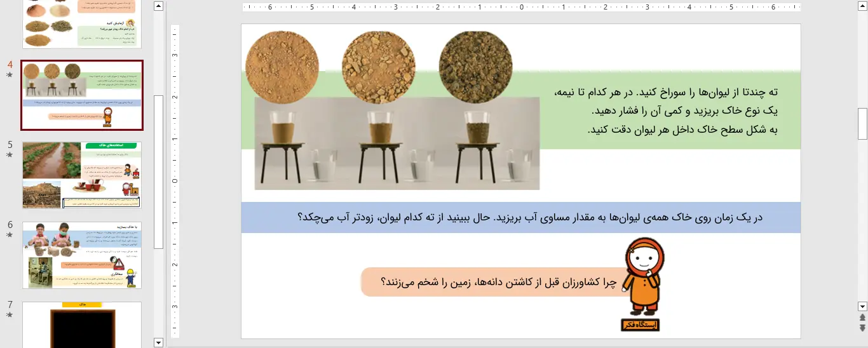
Task: Select the rightmost dark soil circle picture
Action: pos(474,67)
